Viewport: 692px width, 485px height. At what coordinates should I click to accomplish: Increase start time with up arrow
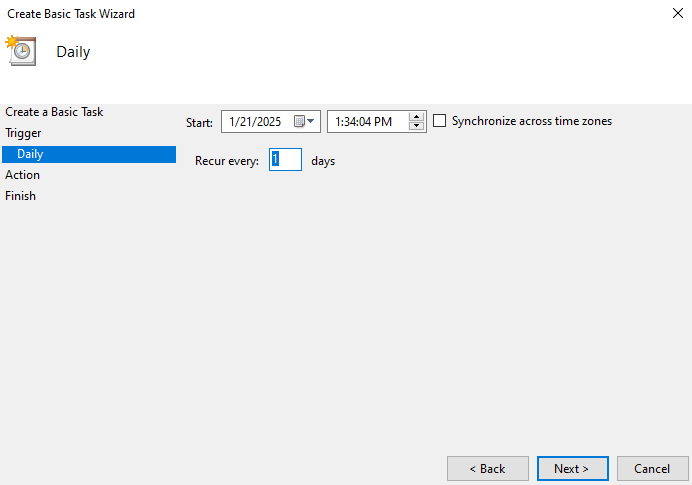[417, 117]
